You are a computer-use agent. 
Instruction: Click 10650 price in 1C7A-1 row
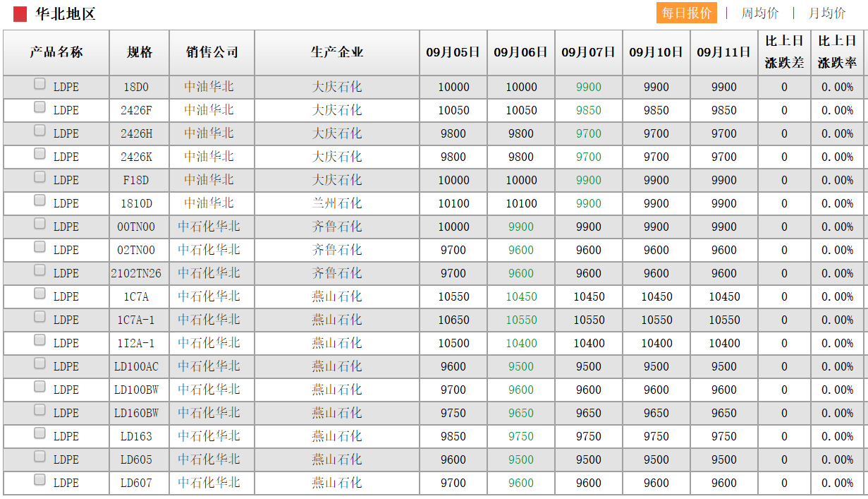[453, 320]
